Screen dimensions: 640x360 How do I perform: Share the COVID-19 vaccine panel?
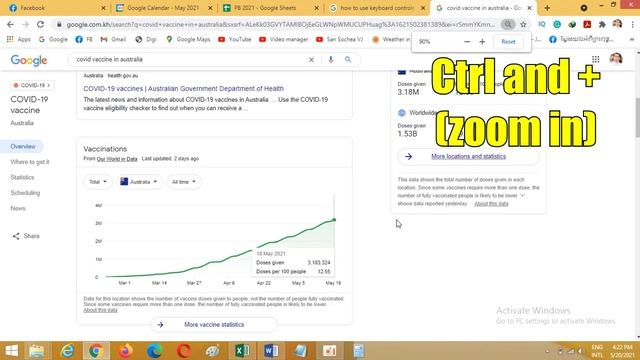click(26, 236)
